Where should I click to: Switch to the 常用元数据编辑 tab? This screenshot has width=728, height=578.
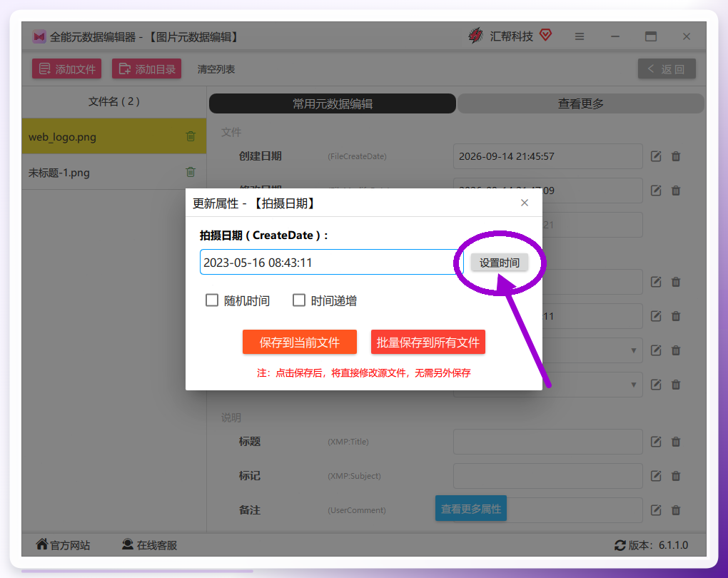point(333,103)
